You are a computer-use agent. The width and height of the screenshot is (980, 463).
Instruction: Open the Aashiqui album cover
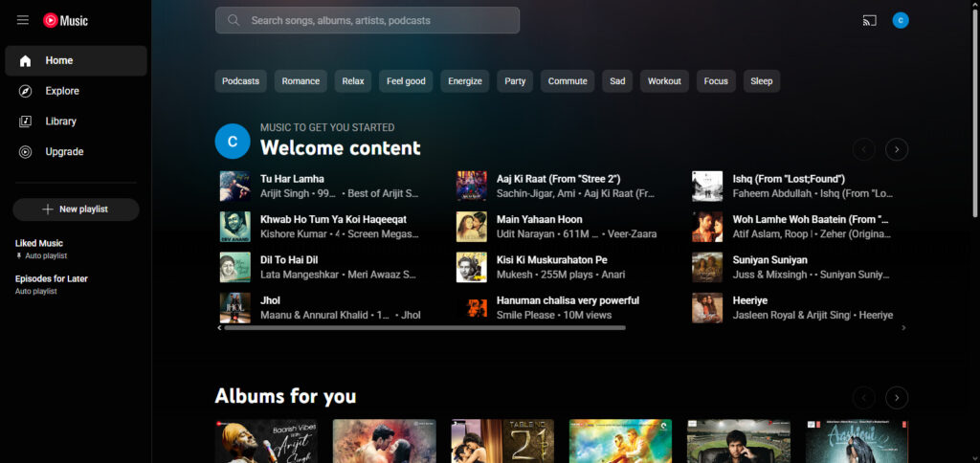pos(857,441)
